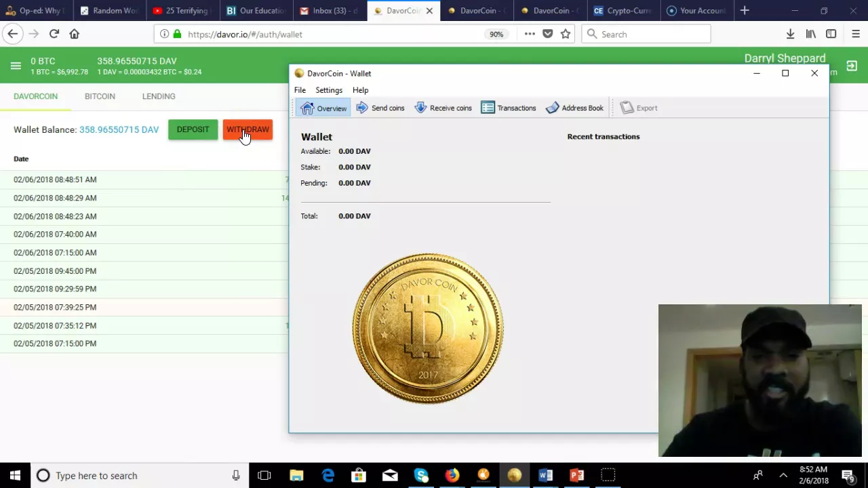Close the active DavorCoin browser tab
Viewport: 868px width, 488px height.
(429, 11)
